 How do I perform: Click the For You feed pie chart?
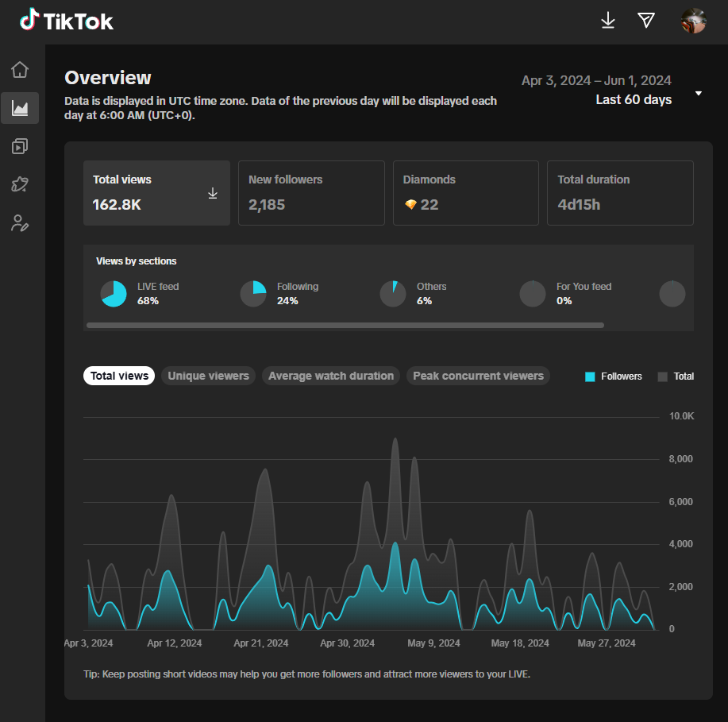pos(533,294)
